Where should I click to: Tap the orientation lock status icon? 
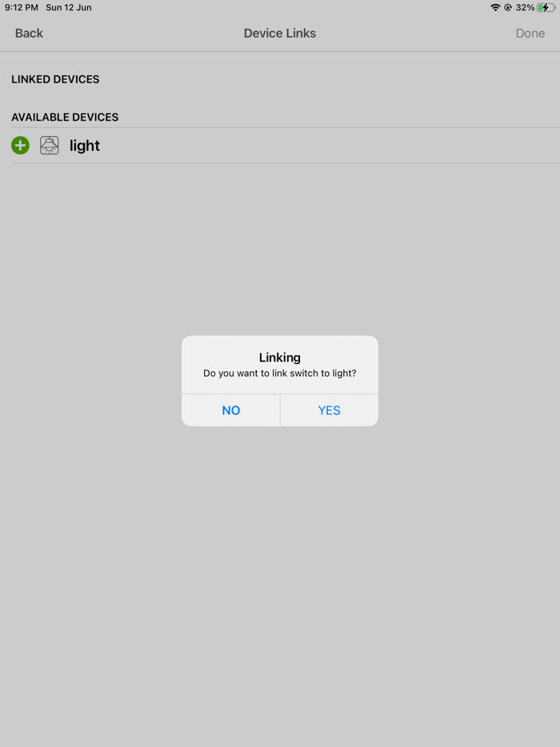coord(508,8)
